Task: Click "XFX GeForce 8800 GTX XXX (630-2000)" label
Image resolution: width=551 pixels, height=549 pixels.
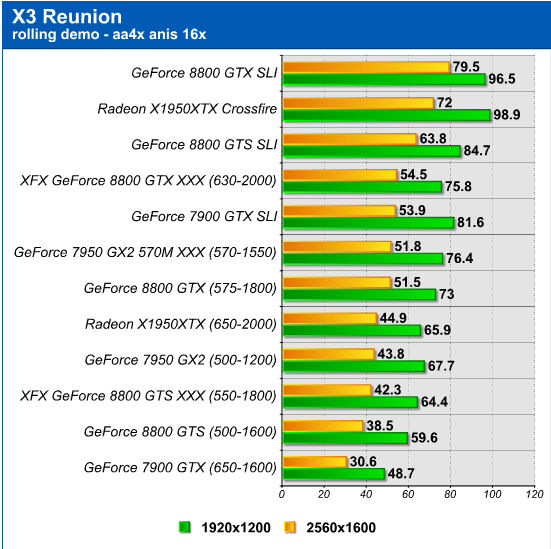Action: [148, 181]
